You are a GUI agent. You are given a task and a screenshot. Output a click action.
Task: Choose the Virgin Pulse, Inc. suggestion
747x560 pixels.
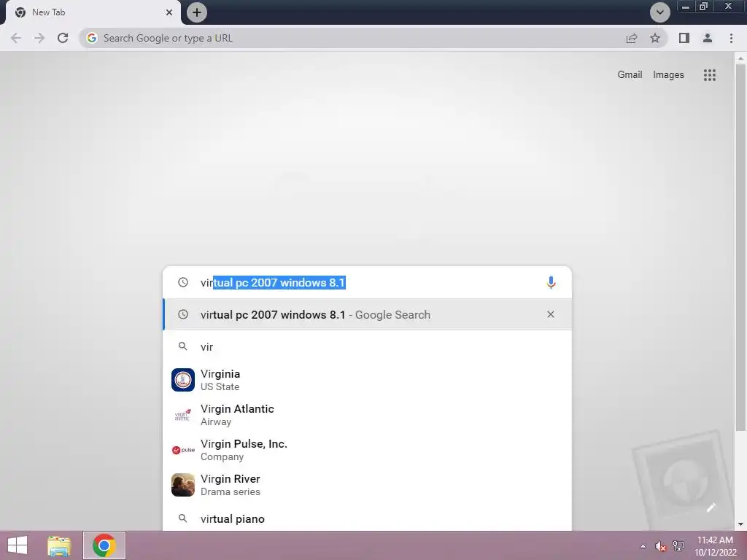pos(368,449)
